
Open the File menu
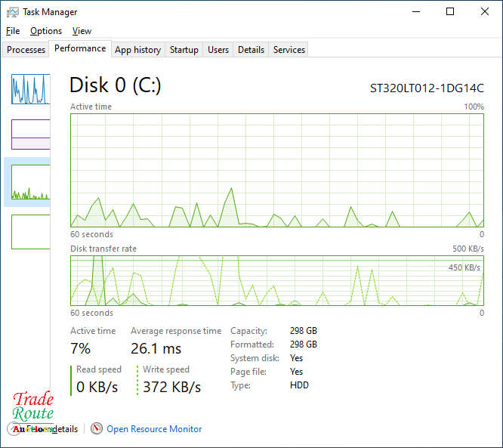[x=13, y=31]
